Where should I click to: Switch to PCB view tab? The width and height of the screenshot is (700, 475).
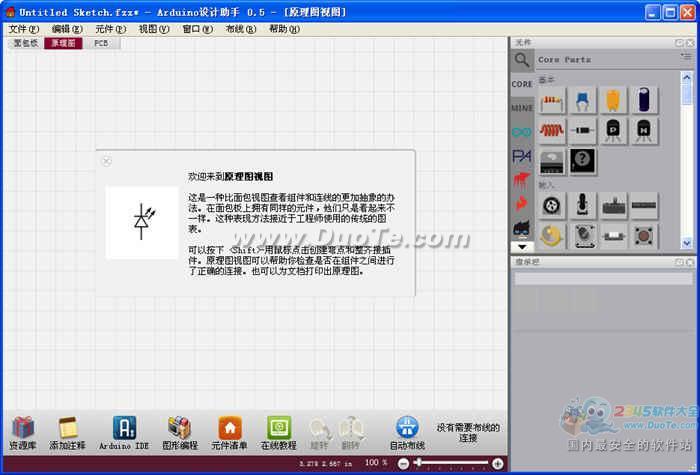(101, 43)
